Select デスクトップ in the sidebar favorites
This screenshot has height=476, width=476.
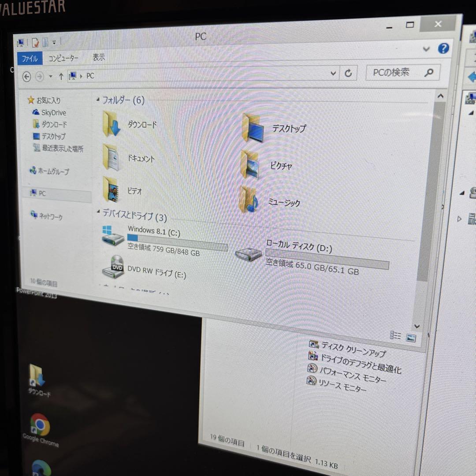pos(53,136)
